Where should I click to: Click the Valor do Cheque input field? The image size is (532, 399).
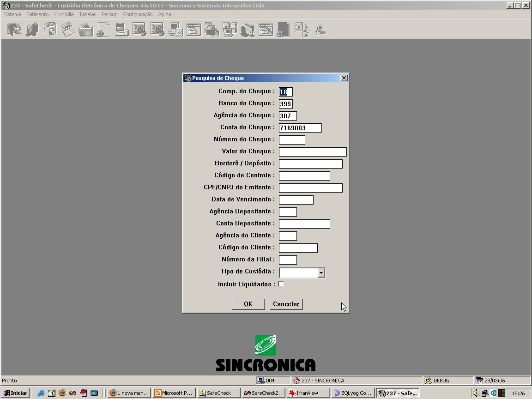coord(313,151)
